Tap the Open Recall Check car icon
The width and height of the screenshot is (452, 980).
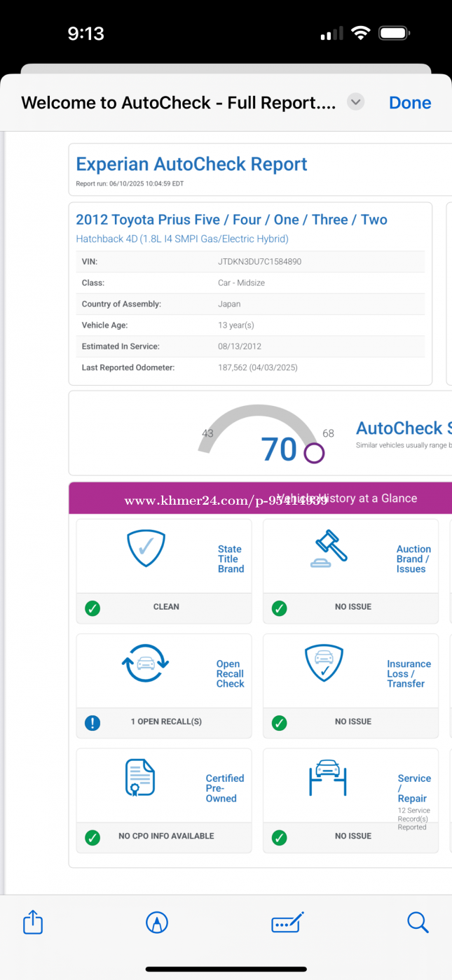[146, 663]
